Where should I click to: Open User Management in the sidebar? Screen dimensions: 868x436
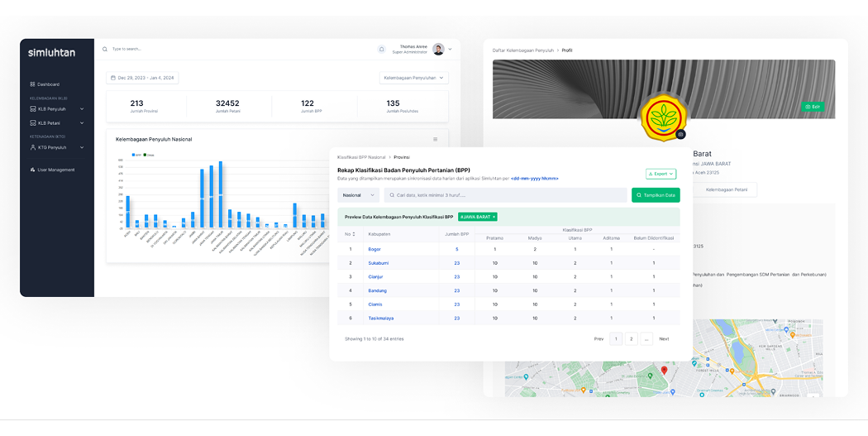52,170
